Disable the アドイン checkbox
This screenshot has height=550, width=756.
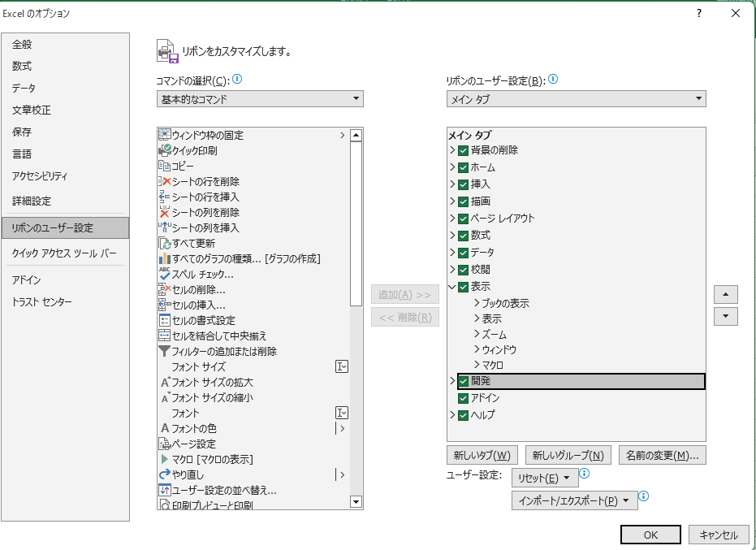[464, 398]
